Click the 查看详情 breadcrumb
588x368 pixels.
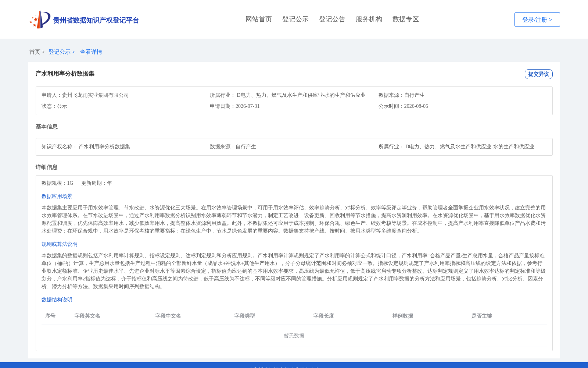pyautogui.click(x=91, y=52)
